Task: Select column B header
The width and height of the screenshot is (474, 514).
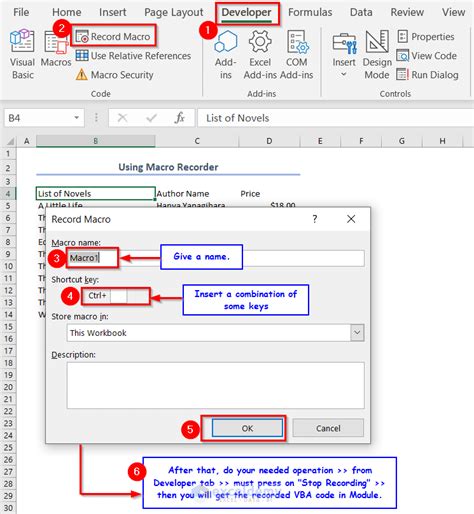Action: click(x=95, y=141)
